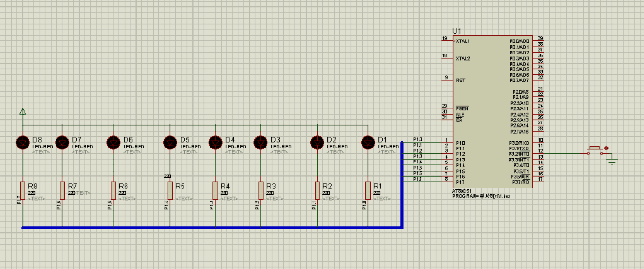Click the P1.0 net label beside R1
The width and height of the screenshot is (644, 269).
point(364,205)
